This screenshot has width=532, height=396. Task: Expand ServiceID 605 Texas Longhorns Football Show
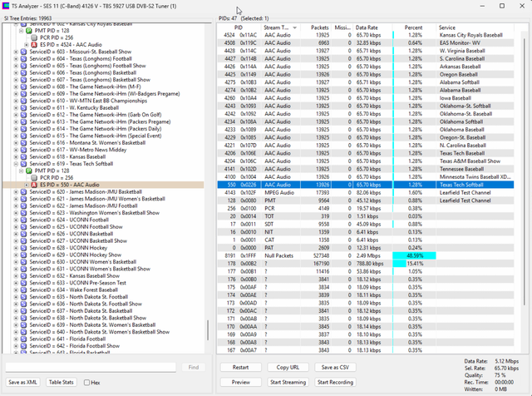(x=16, y=66)
